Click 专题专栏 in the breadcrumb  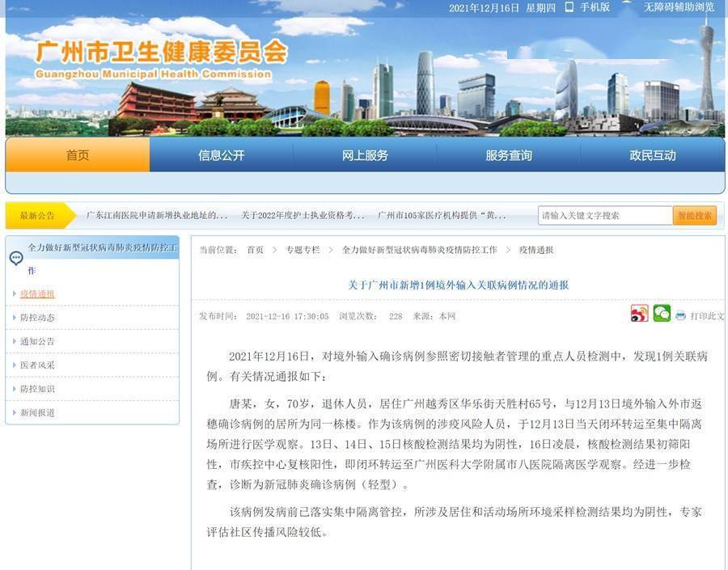tap(303, 250)
